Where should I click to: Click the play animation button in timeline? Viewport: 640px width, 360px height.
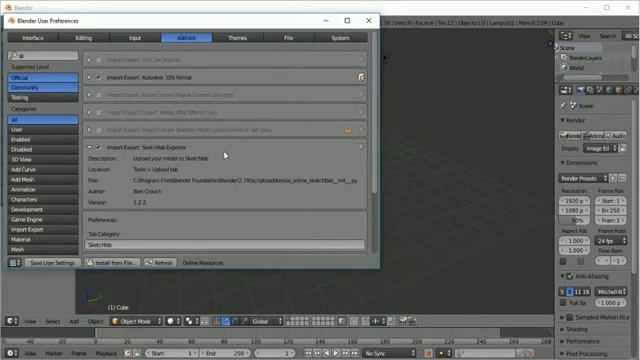tap(336, 353)
